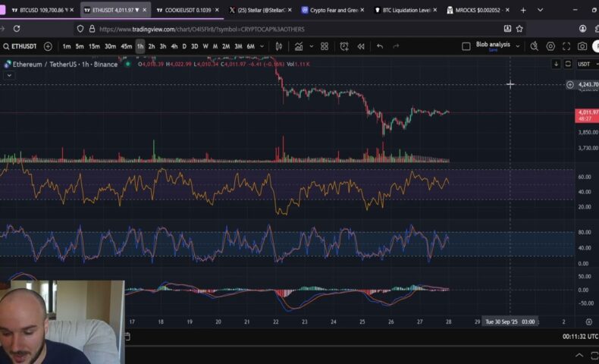Select the 1h timeframe

click(x=140, y=46)
